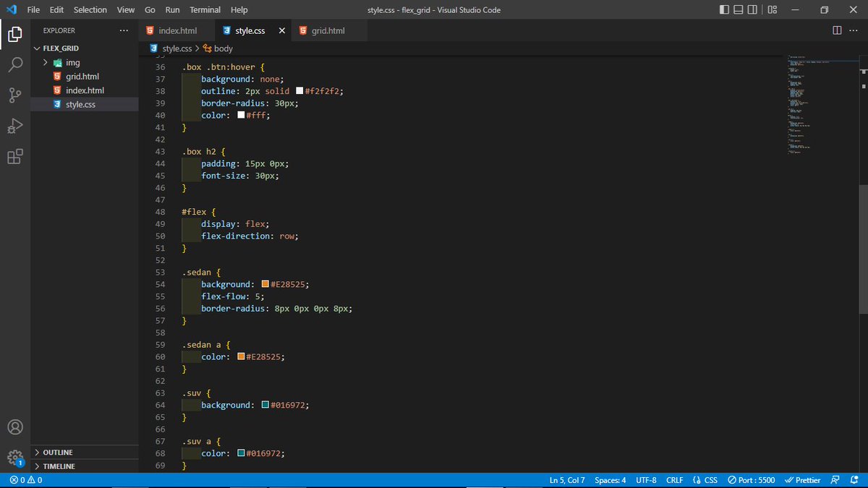The height and width of the screenshot is (488, 868).
Task: Click the split editor right icon
Action: [837, 30]
